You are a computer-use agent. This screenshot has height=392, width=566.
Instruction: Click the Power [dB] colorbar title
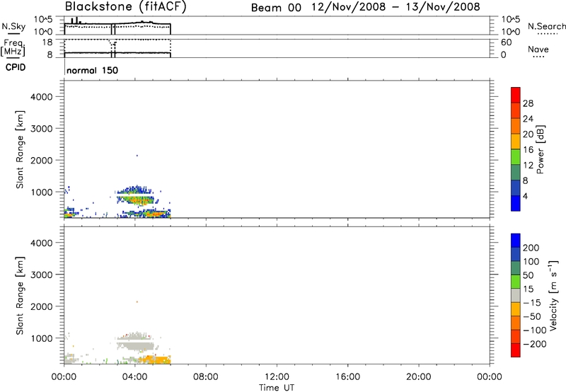541,149
